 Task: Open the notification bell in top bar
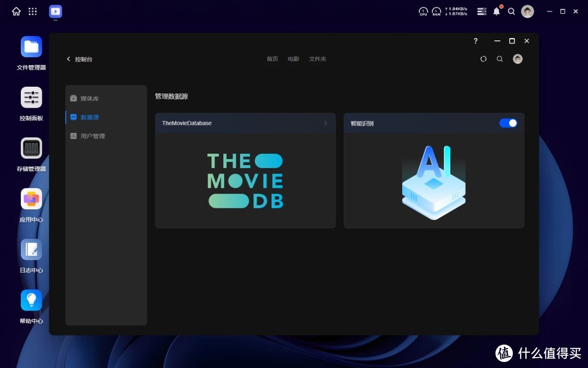pos(497,11)
